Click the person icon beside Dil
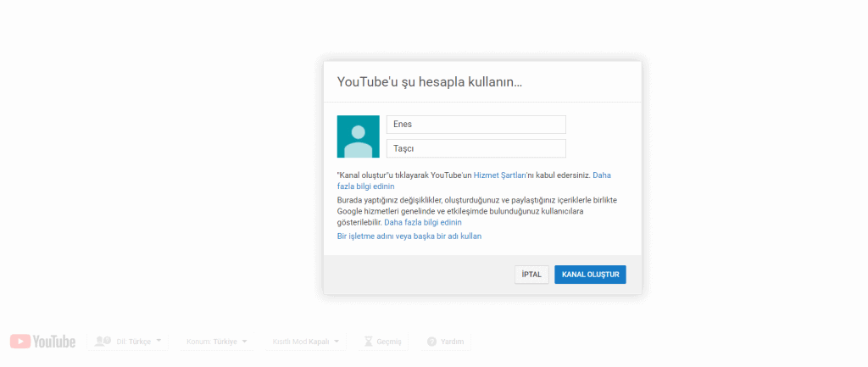Image resolution: width=868 pixels, height=367 pixels. point(103,341)
